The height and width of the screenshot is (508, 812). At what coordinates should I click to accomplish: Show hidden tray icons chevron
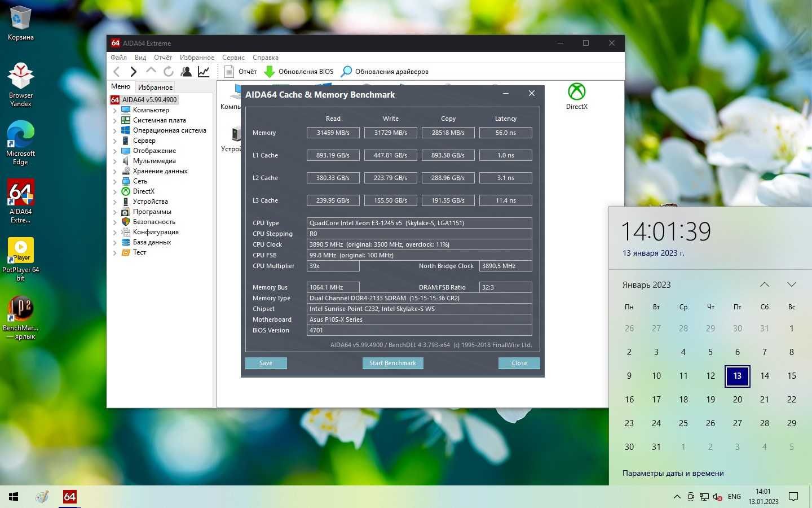click(x=677, y=497)
